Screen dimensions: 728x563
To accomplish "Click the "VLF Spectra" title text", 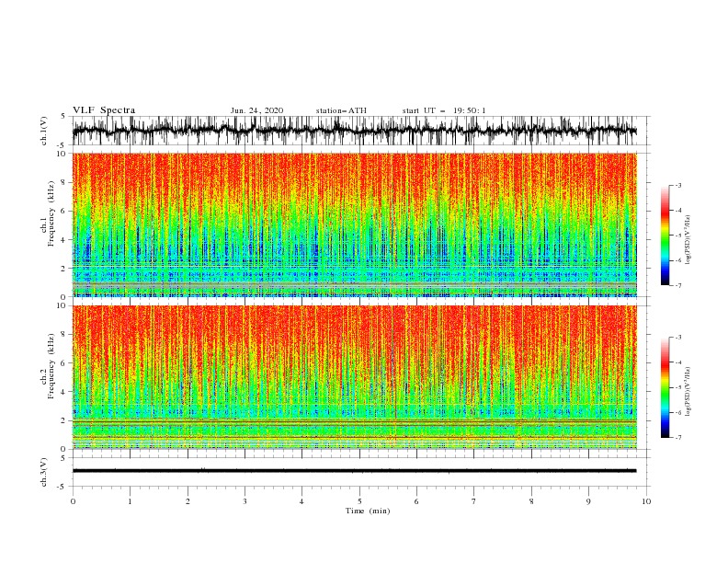I will [104, 110].
